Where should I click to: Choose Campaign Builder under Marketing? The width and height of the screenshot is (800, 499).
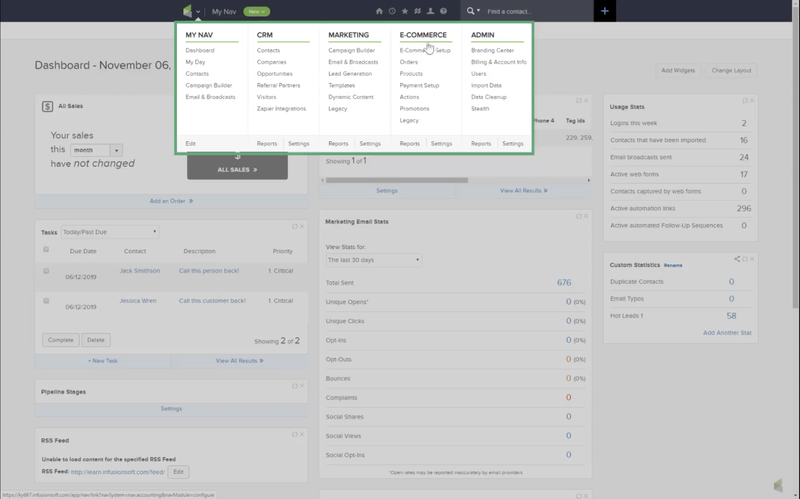tap(352, 51)
